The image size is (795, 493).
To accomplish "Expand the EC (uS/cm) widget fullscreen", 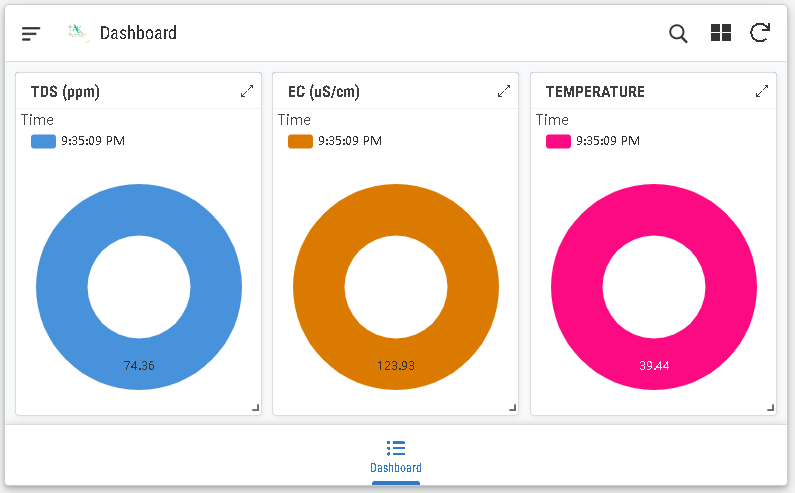I will coord(504,91).
